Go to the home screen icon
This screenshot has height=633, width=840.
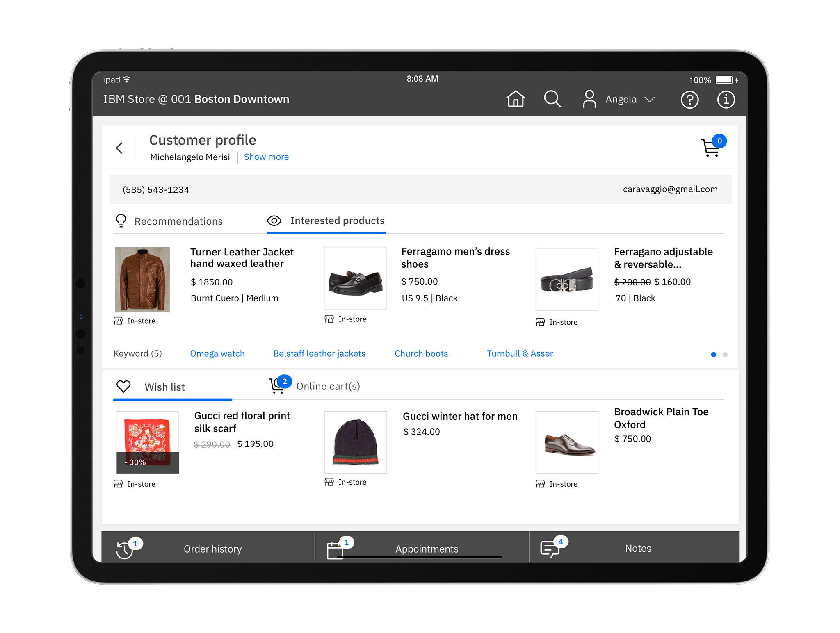tap(515, 99)
